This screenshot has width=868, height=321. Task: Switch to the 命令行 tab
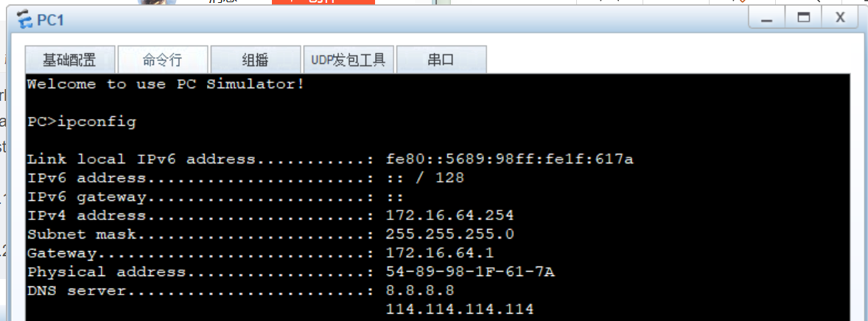coord(162,60)
